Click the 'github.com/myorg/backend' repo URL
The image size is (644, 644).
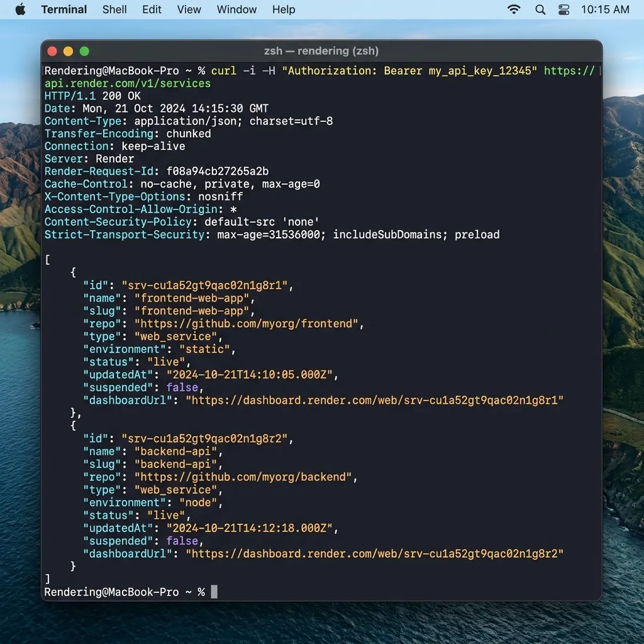(243, 477)
